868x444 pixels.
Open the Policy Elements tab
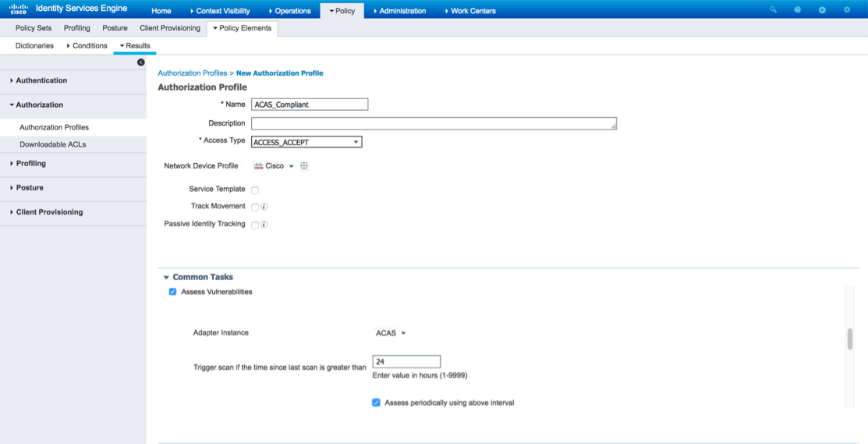click(242, 27)
